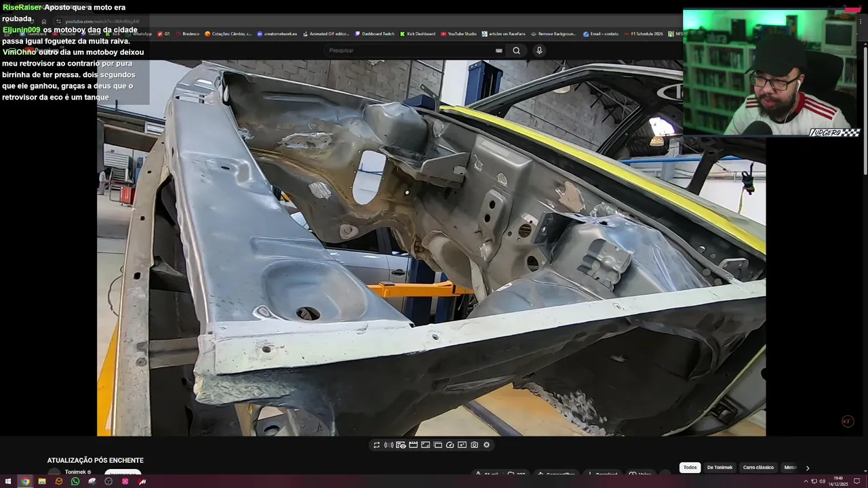868x488 pixels.
Task: Open the Windows notification center icon
Action: click(x=857, y=482)
